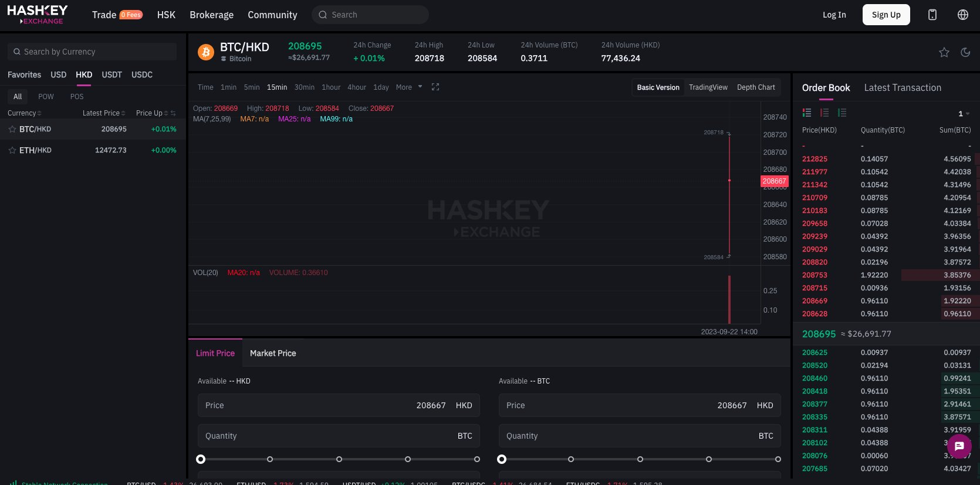Select the Market Price order tab

(x=273, y=353)
